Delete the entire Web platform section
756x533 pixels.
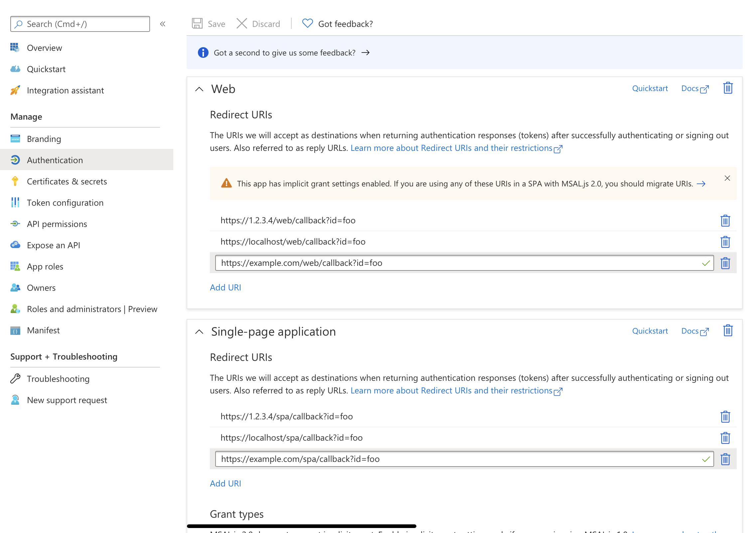click(727, 88)
